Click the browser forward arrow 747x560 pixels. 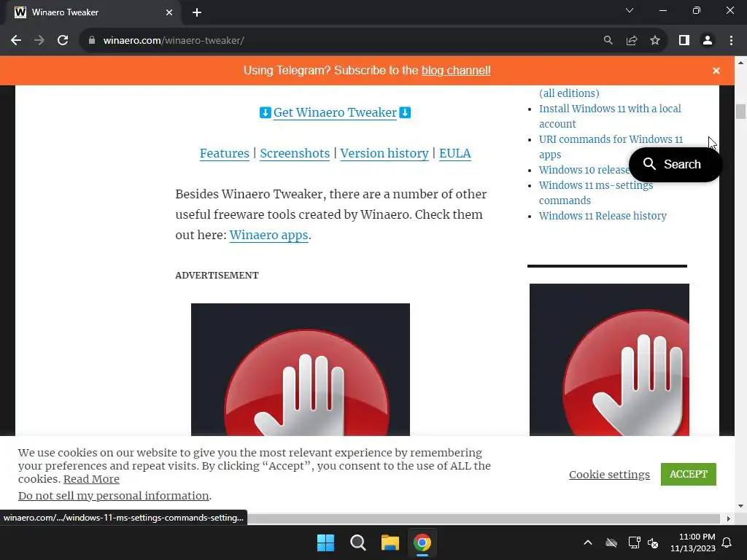click(39, 41)
